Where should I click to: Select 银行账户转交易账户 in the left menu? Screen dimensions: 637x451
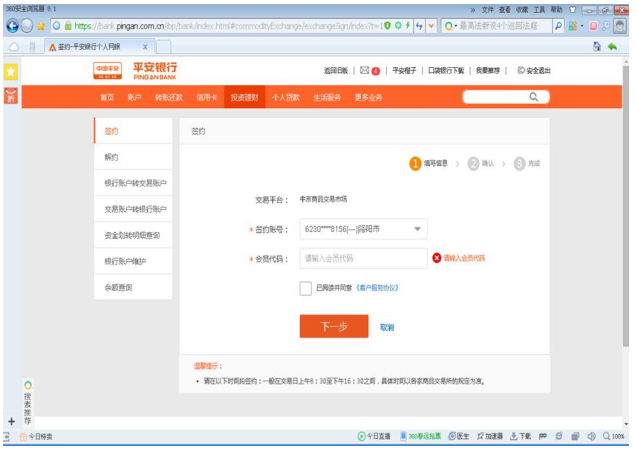tap(133, 183)
